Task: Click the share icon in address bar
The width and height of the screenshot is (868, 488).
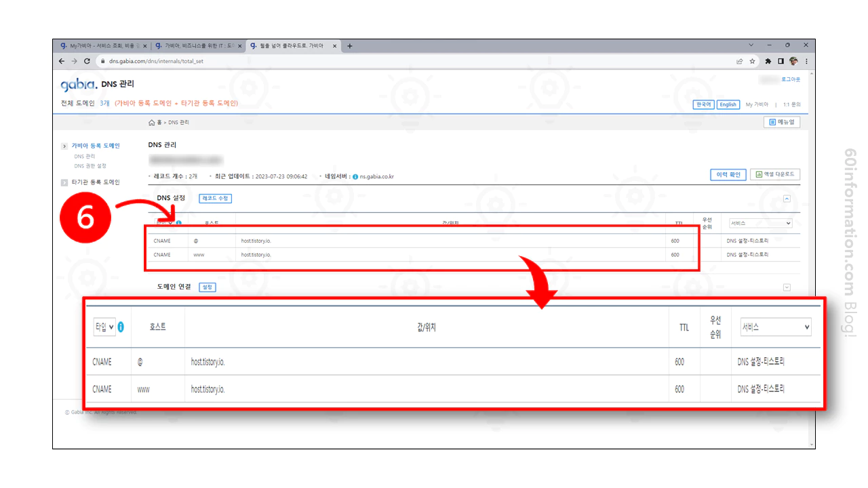Action: [740, 61]
